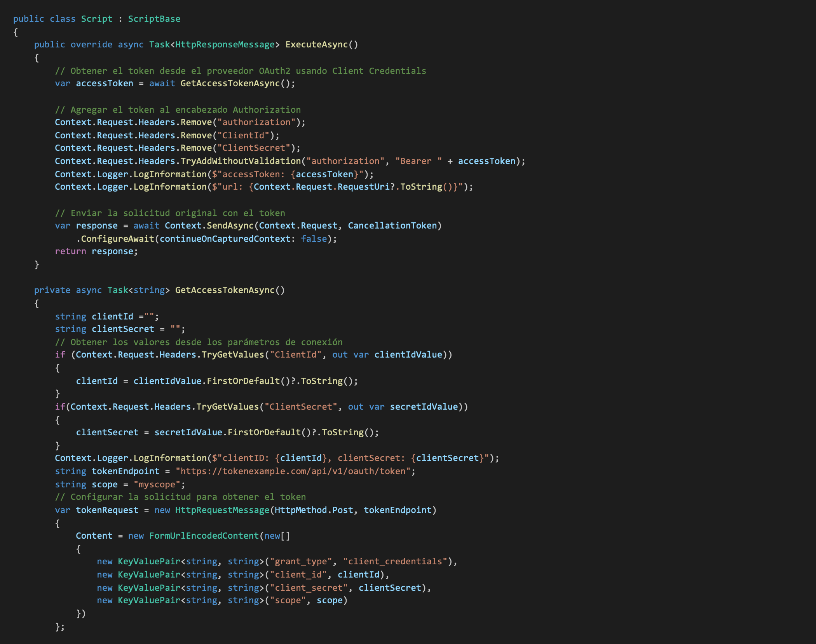Click the KeyValuePair line with "scope", scope
The image size is (816, 644).
tap(222, 600)
